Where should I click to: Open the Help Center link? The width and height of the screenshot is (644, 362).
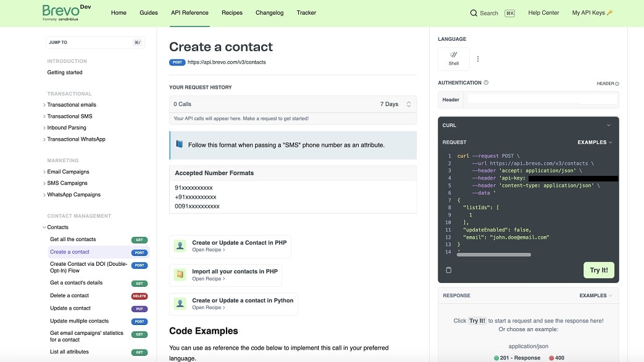point(543,13)
